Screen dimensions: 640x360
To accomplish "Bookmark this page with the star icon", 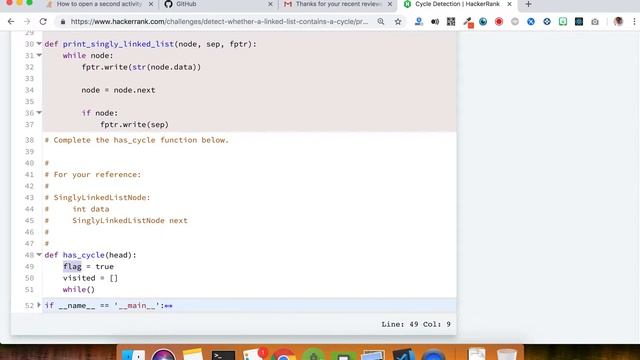I will pyautogui.click(x=398, y=22).
